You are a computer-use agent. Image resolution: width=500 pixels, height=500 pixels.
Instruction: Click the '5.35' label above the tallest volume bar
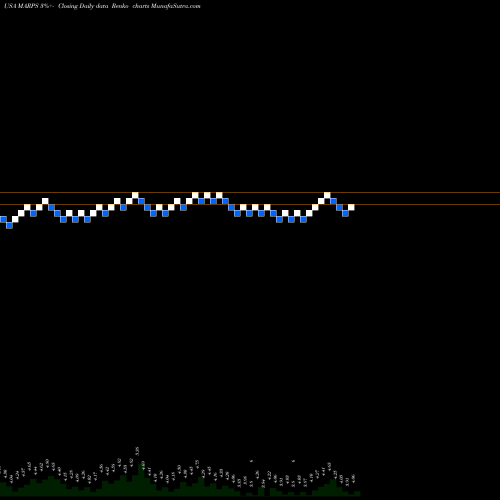(x=137, y=452)
